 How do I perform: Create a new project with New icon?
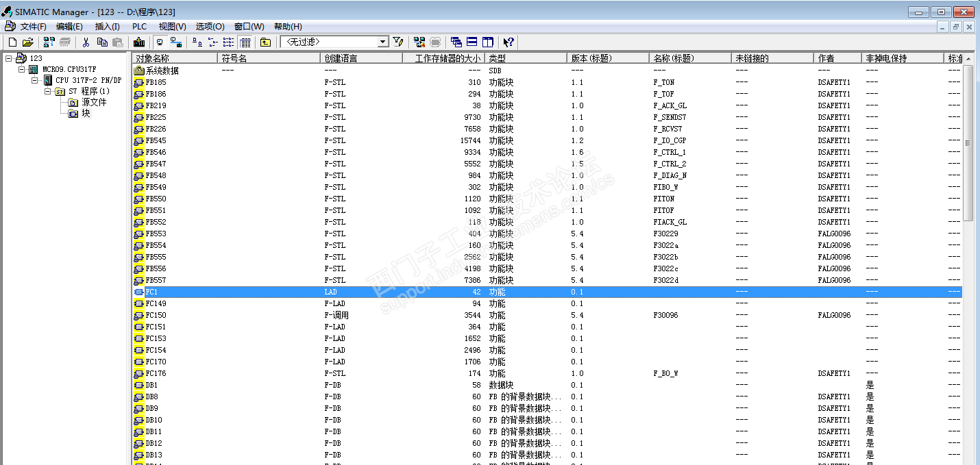pos(12,42)
